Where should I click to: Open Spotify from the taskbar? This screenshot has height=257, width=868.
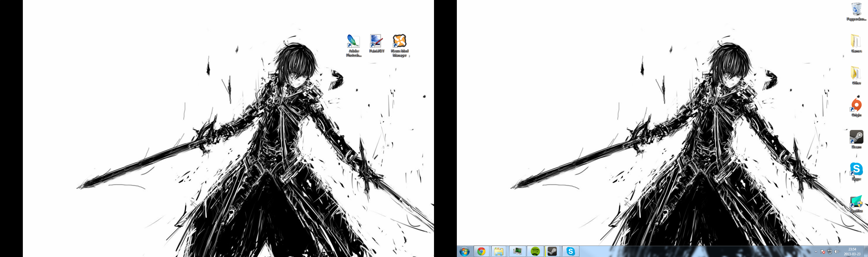pos(535,251)
